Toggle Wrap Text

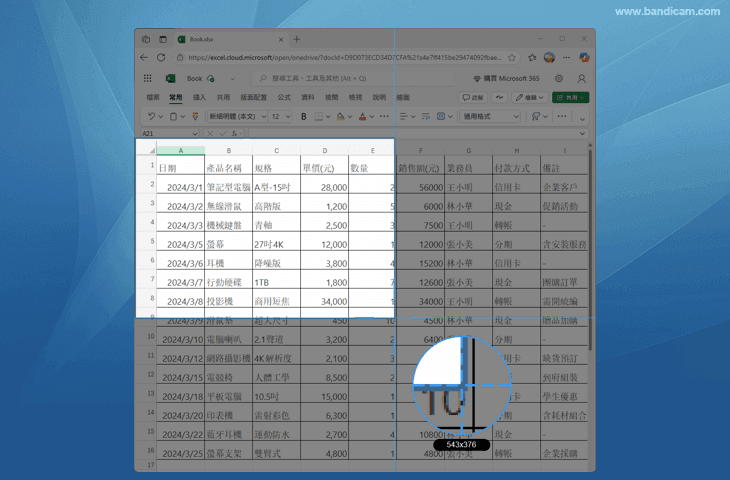tap(426, 116)
